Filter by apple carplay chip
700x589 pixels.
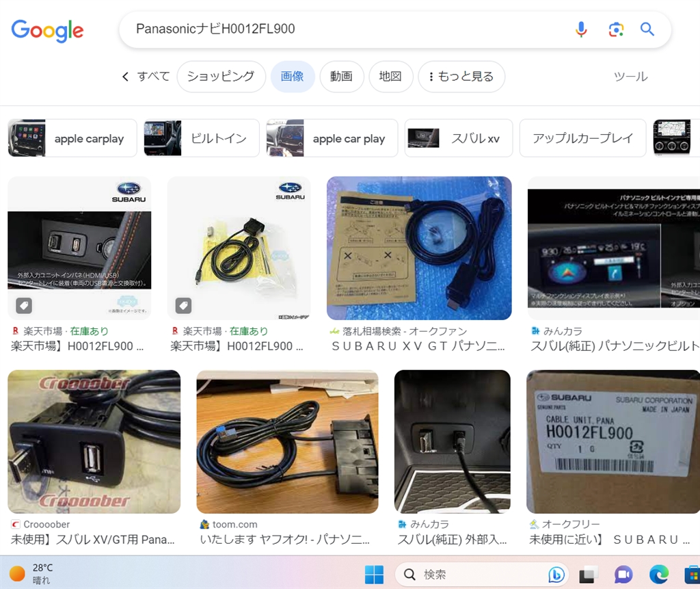72,138
